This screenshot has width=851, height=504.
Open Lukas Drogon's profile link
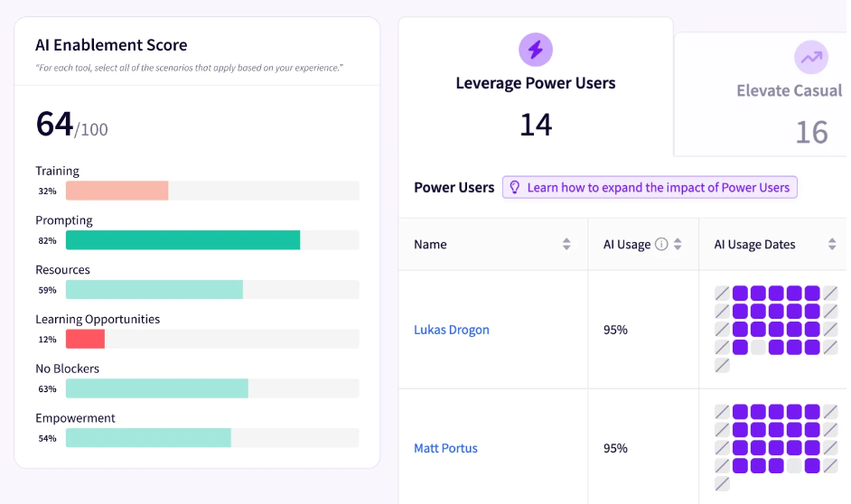pos(452,330)
